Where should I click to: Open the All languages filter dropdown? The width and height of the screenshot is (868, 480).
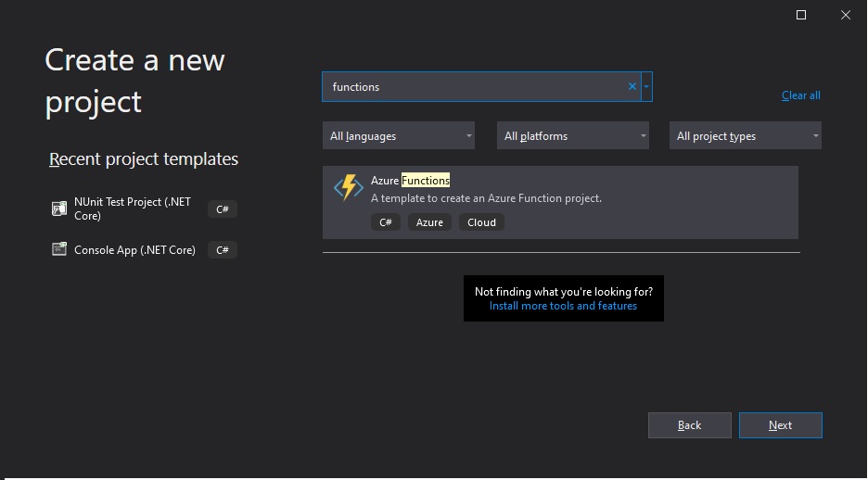(399, 135)
